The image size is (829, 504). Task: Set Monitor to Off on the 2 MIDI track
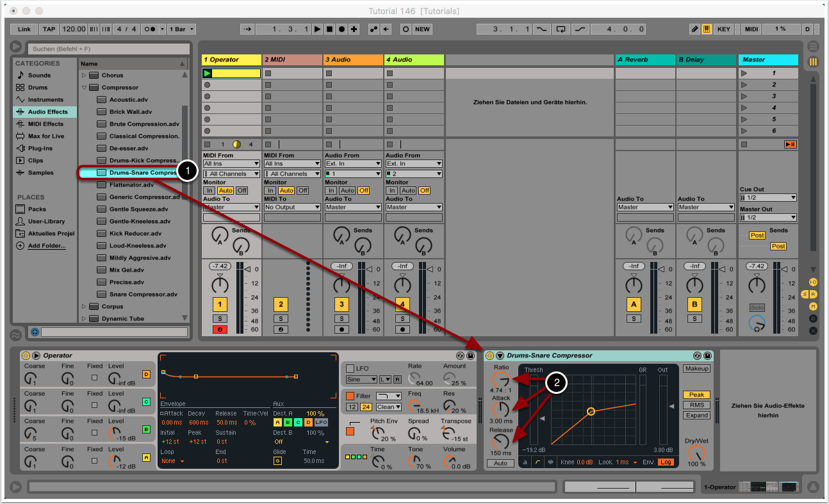click(302, 191)
